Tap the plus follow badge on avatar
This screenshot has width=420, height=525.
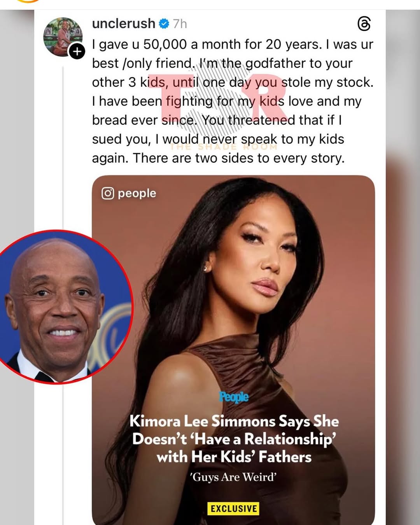click(x=77, y=51)
